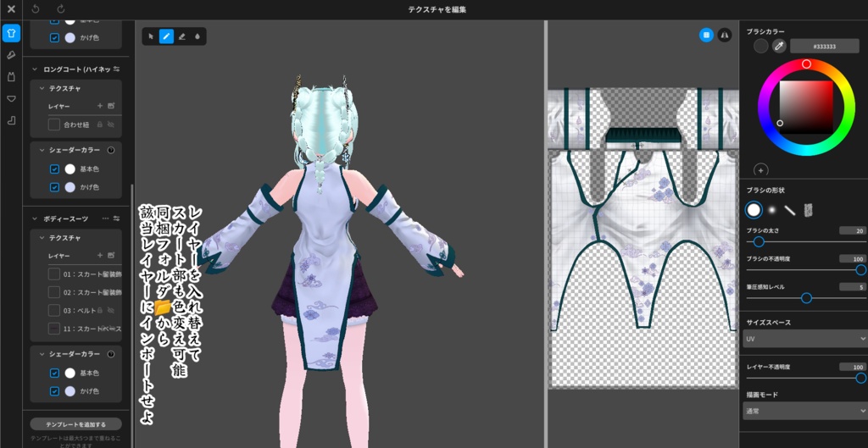Click the brush size value field 20
868x448 pixels.
[x=853, y=230]
